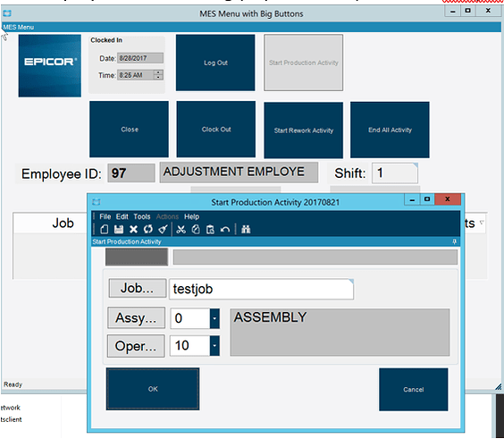Click the Cut scissors icon
This screenshot has height=447, width=504.
(x=181, y=229)
